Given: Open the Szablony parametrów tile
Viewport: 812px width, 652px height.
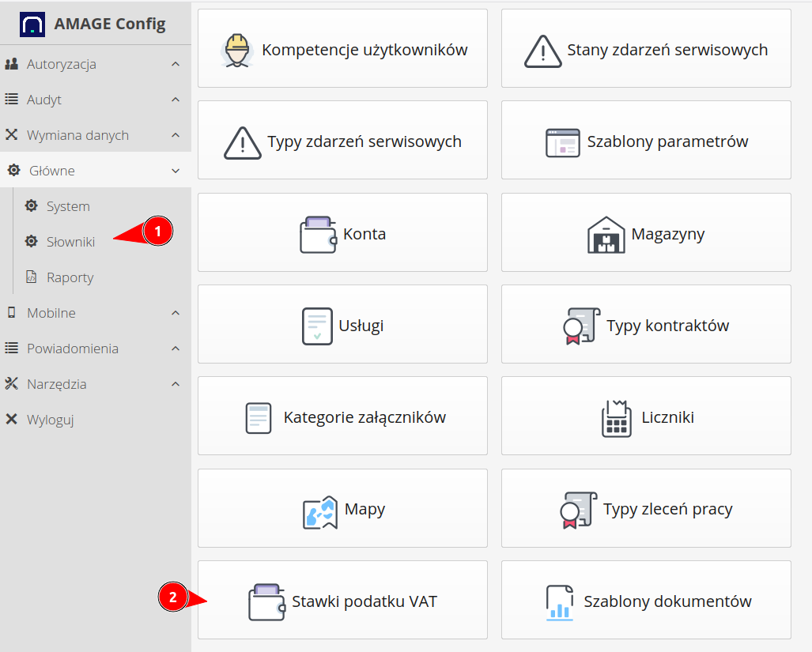Looking at the screenshot, I should click(x=646, y=142).
